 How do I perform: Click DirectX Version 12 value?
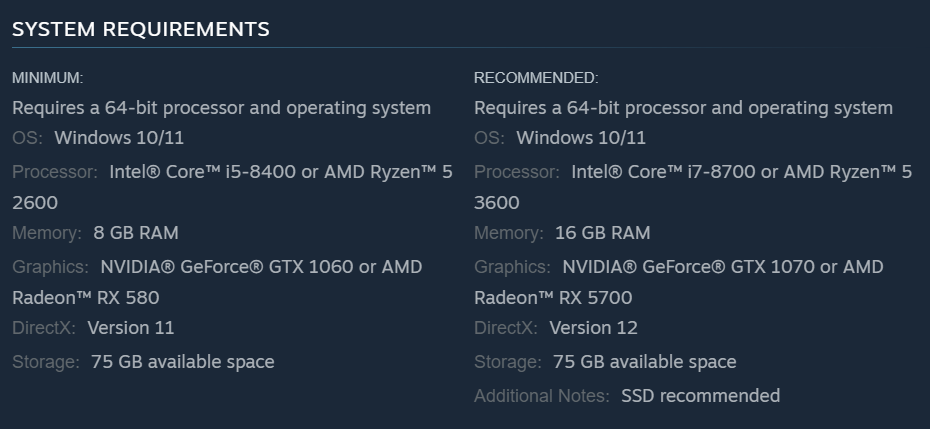point(594,328)
